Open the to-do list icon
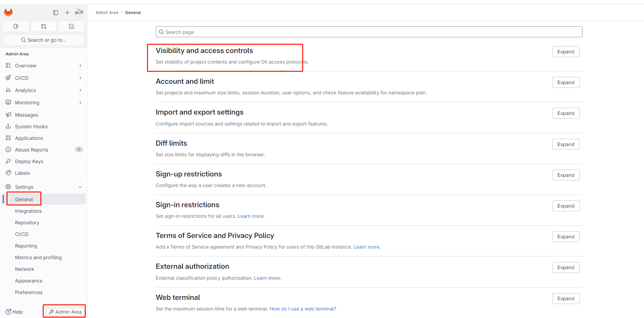 [x=71, y=26]
